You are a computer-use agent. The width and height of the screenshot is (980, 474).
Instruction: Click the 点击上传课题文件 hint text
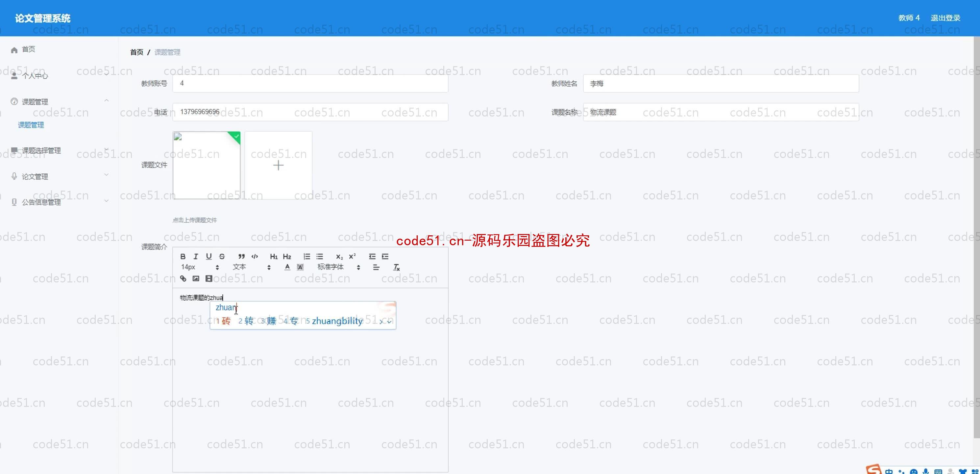(x=195, y=220)
